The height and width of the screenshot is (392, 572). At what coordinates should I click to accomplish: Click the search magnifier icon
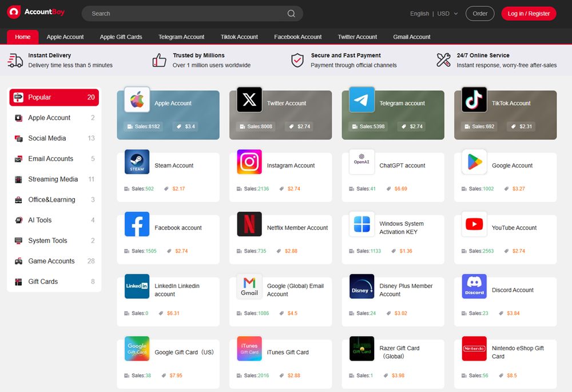(291, 14)
